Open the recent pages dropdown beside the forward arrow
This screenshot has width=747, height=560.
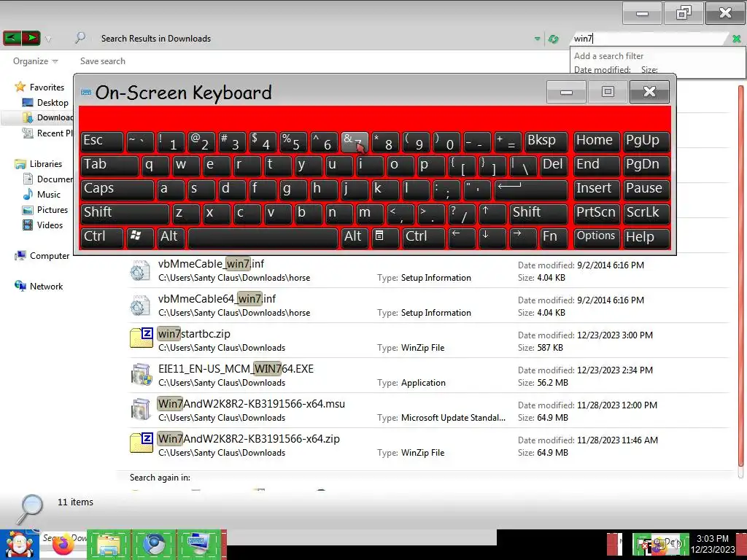(x=48, y=39)
